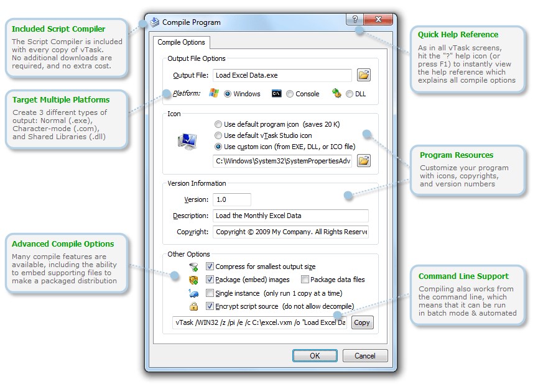Click the Target Multiple Platforms heading
The image size is (538, 392).
(61, 100)
